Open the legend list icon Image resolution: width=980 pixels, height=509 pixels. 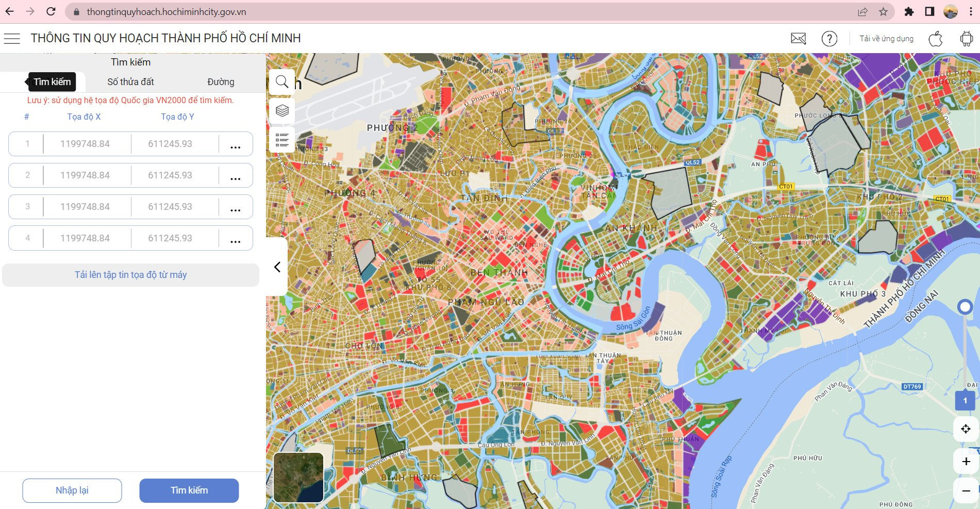pos(282,139)
